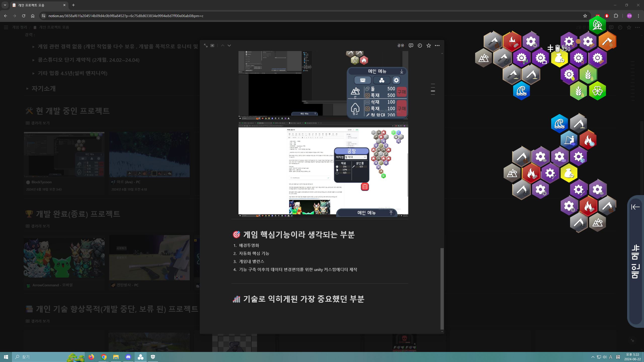Open the peek panel's three-dot more menu

437,46
